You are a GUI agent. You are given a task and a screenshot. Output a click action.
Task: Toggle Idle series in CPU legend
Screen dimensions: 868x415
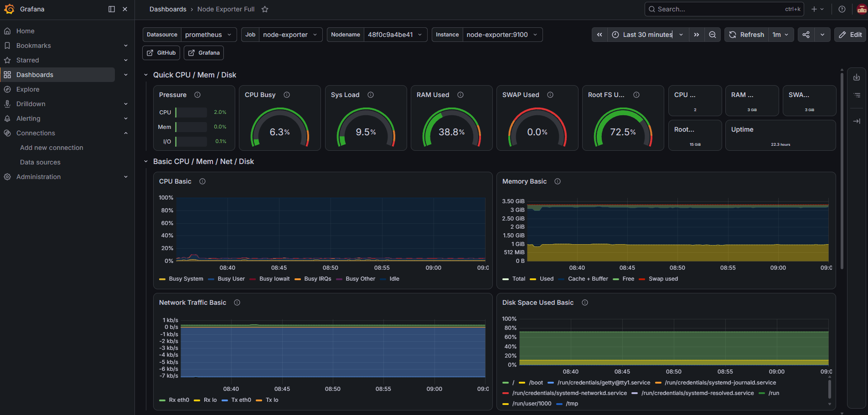click(394, 279)
